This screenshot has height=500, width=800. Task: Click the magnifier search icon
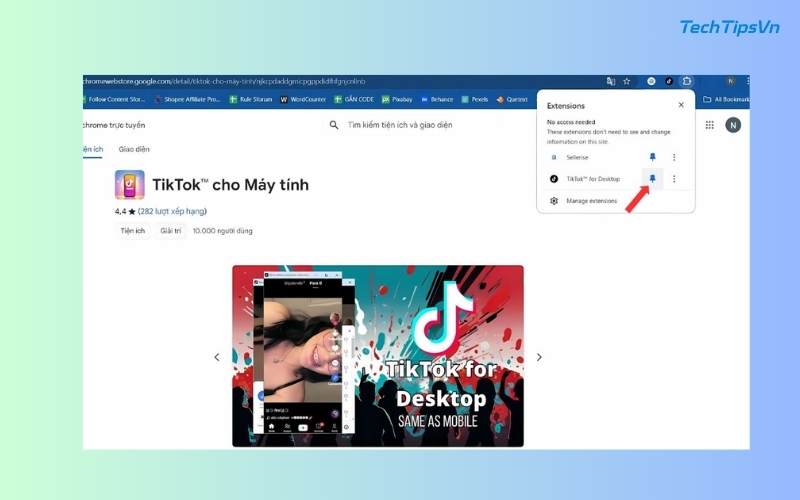[334, 125]
